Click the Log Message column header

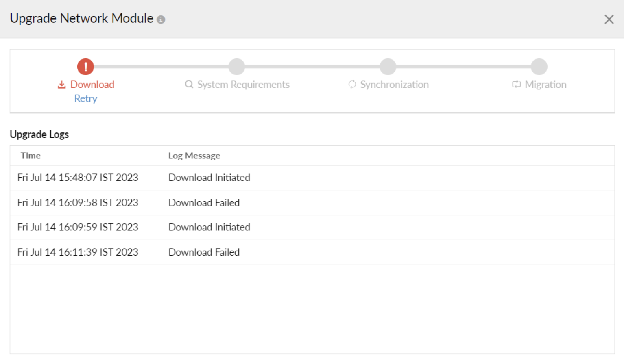coord(194,156)
